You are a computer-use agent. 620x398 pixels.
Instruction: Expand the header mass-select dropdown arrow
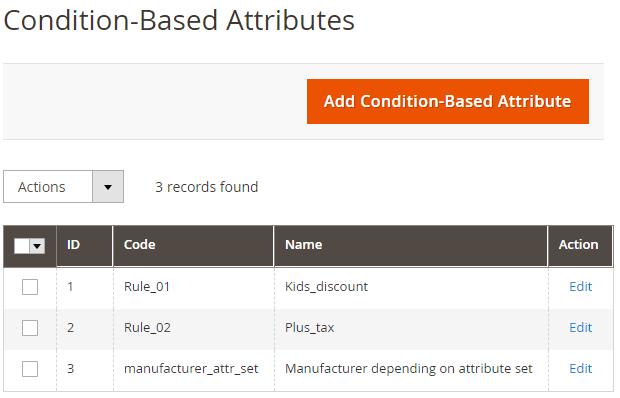point(37,246)
